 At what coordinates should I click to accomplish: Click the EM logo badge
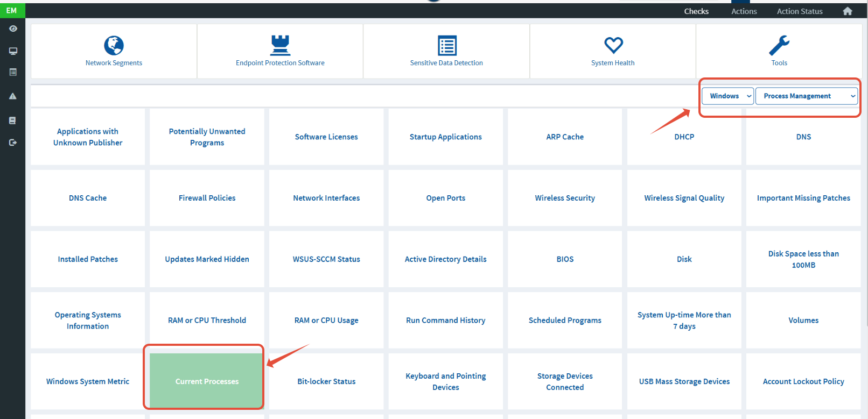pyautogui.click(x=12, y=10)
